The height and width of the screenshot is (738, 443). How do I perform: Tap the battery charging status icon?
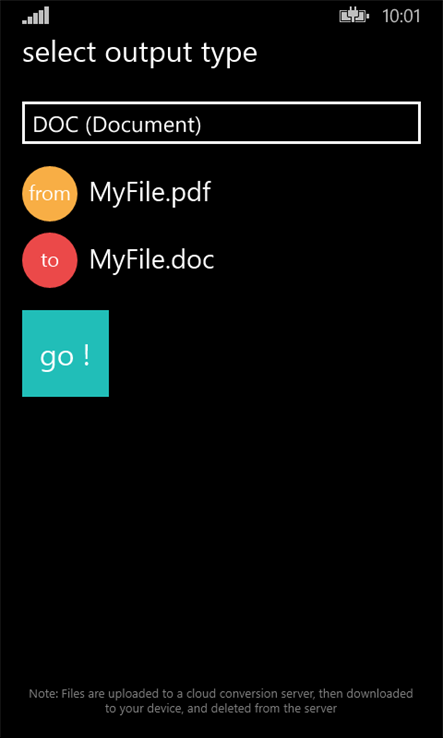(x=354, y=17)
